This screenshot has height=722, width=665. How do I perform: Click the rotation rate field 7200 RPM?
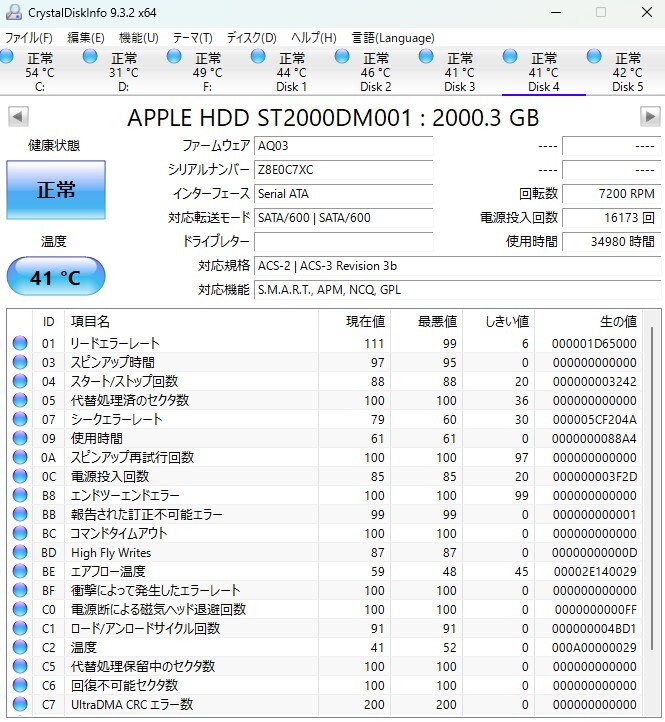[x=612, y=194]
